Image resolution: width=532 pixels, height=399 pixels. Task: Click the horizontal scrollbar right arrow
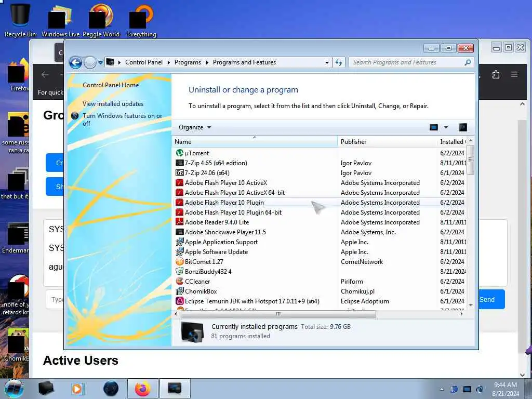pyautogui.click(x=461, y=314)
